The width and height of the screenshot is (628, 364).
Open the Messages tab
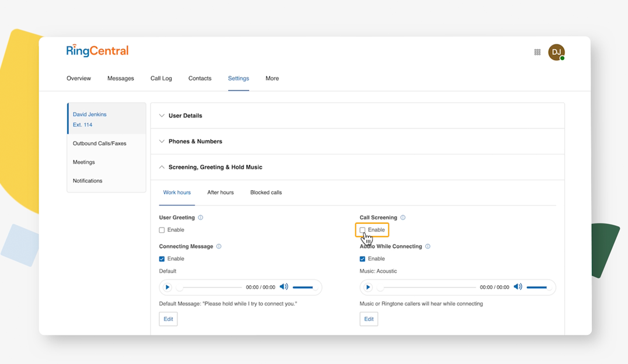[x=121, y=78]
